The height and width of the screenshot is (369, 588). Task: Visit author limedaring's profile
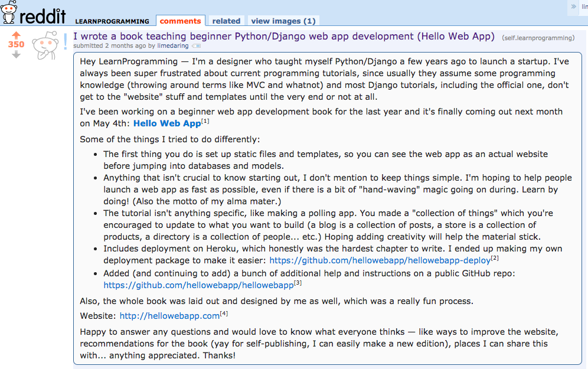point(173,45)
